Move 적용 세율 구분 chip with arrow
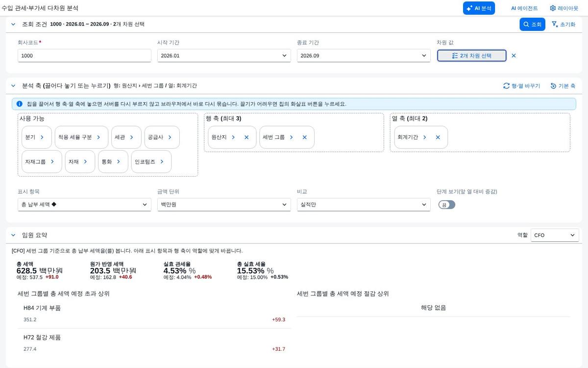The height and width of the screenshot is (368, 588). [98, 137]
